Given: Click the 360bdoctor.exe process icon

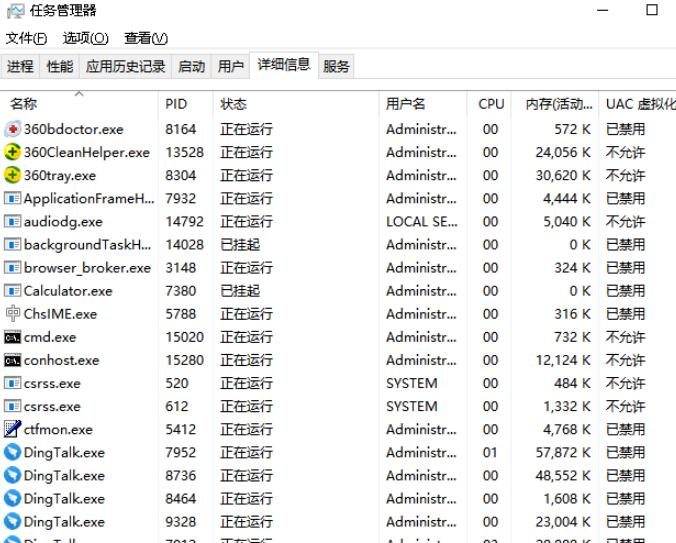Looking at the screenshot, I should point(13,129).
